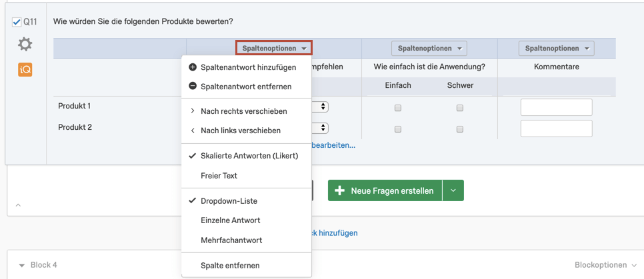This screenshot has width=644, height=279.
Task: Open the dropdown selector for Produkt 2
Action: pyautogui.click(x=321, y=128)
